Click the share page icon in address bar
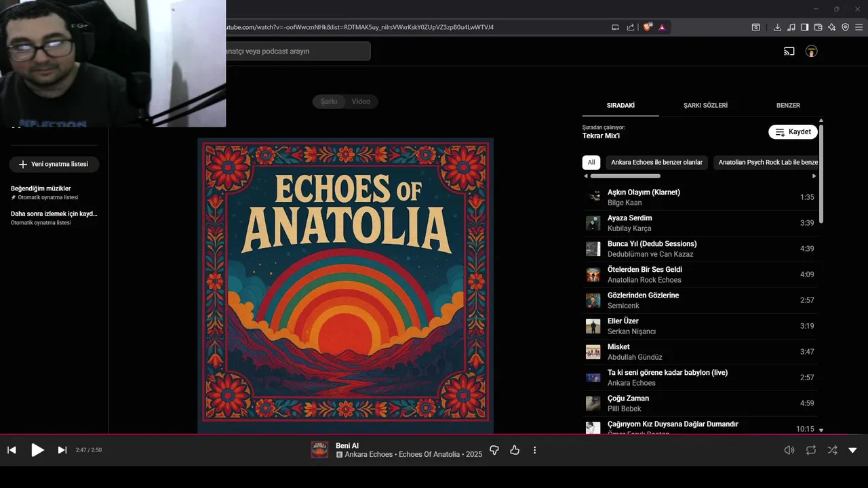This screenshot has width=868, height=488. [631, 27]
